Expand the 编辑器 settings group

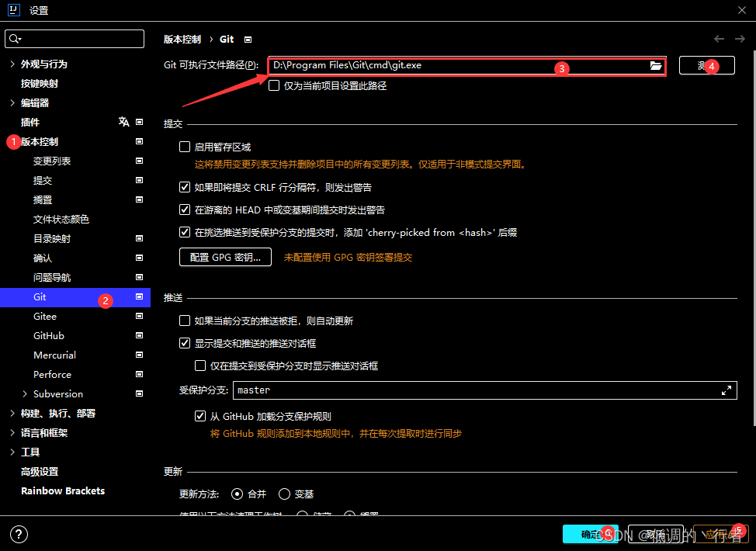coord(12,102)
